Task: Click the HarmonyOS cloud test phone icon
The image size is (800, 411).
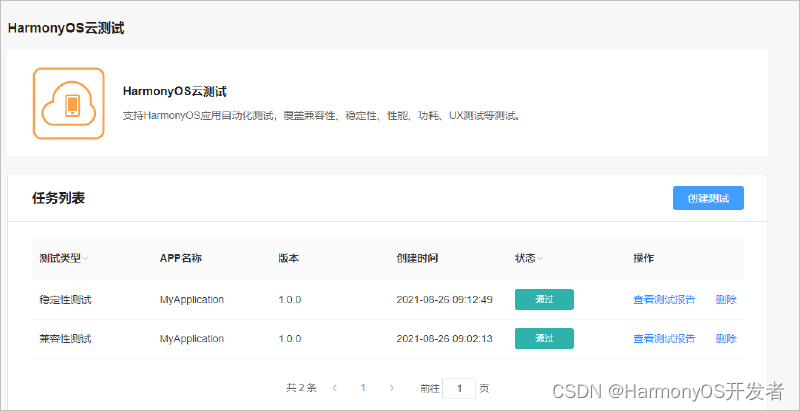Action: pos(68,104)
